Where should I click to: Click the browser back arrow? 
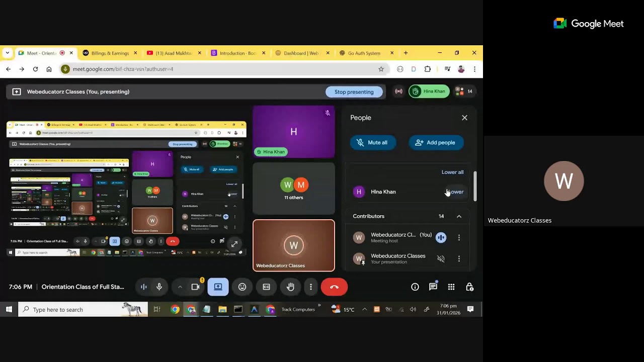click(8, 69)
